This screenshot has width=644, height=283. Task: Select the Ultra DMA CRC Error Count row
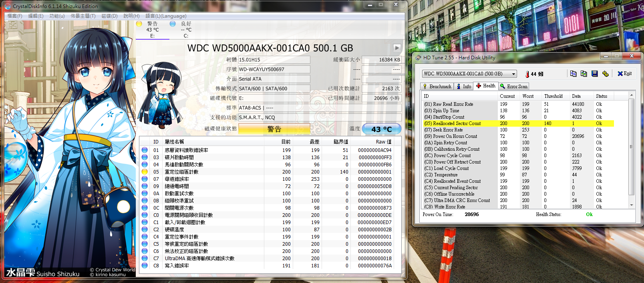coord(518,200)
